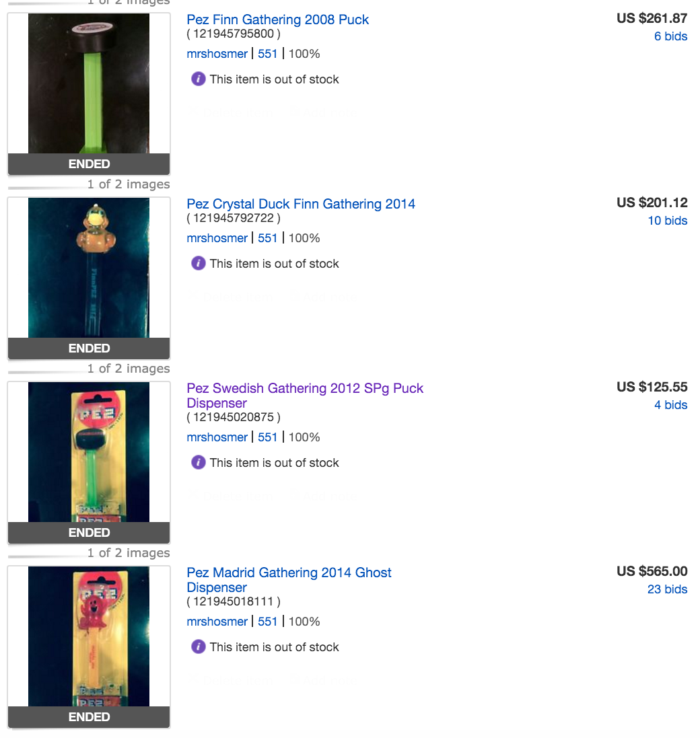Viewport: 700px width, 738px height.
Task: Open Pez Madrid Gathering 2014 Ghost Dispenser listing
Action: (x=289, y=573)
